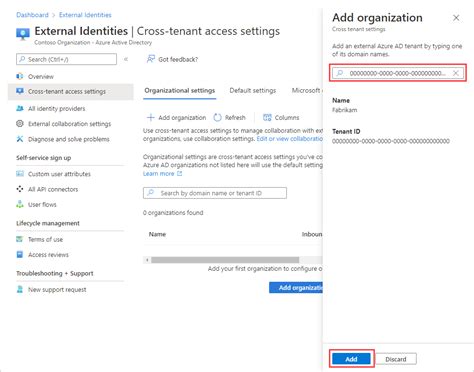Focus the search by domain name field

click(215, 193)
